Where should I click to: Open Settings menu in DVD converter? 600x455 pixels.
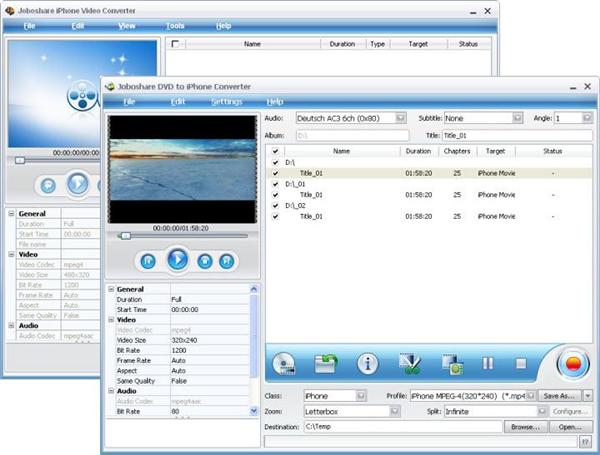point(226,101)
